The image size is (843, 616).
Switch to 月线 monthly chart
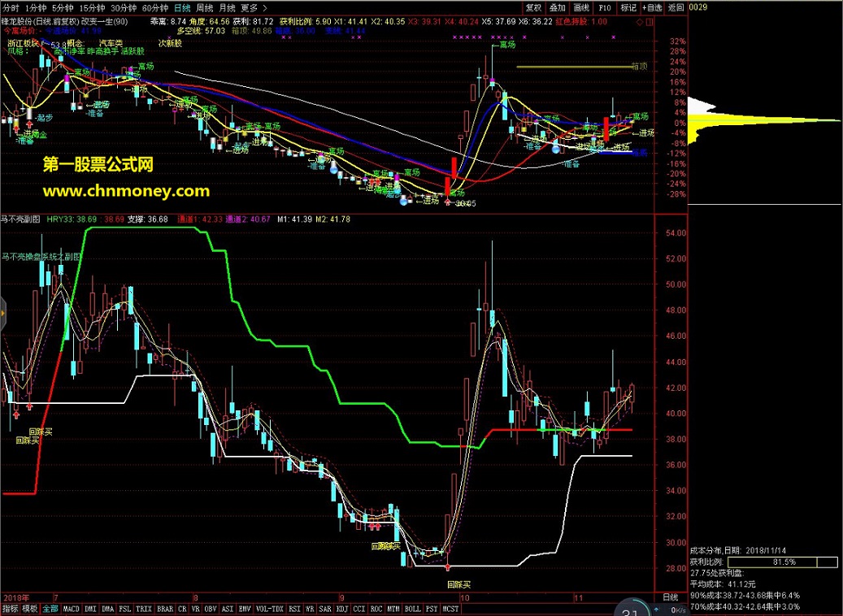click(228, 7)
